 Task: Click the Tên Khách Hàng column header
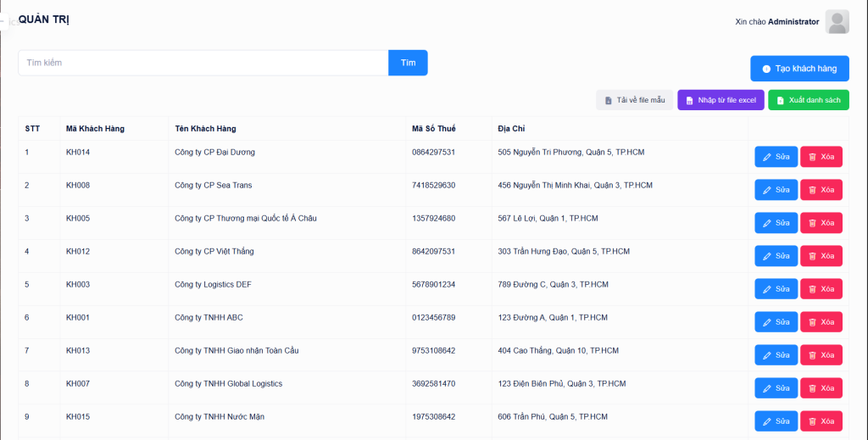click(205, 129)
